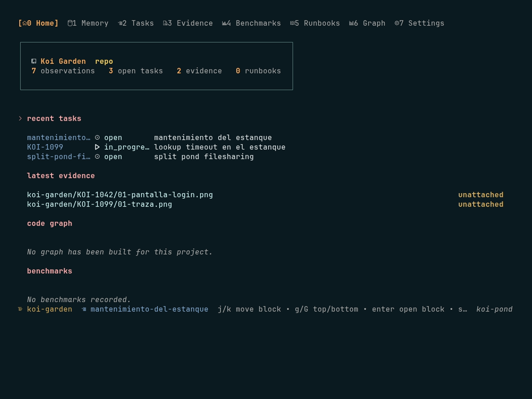Open the split-pond-fi… task link
This screenshot has width=532, height=399.
point(59,156)
